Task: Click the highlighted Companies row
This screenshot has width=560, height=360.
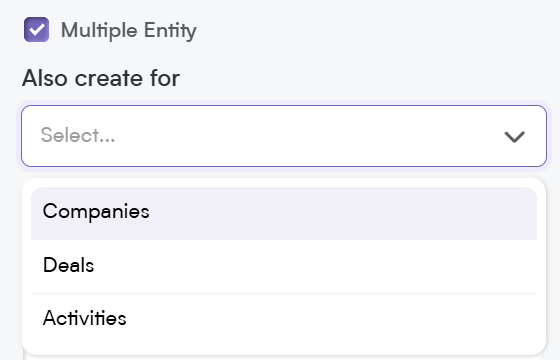Action: click(284, 213)
